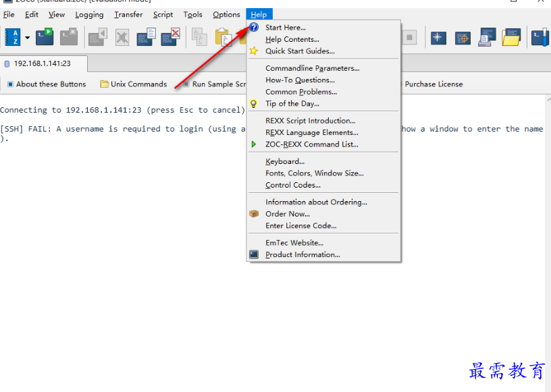Image resolution: width=551 pixels, height=392 pixels.
Task: Click the Order Now package box icon
Action: (254, 214)
